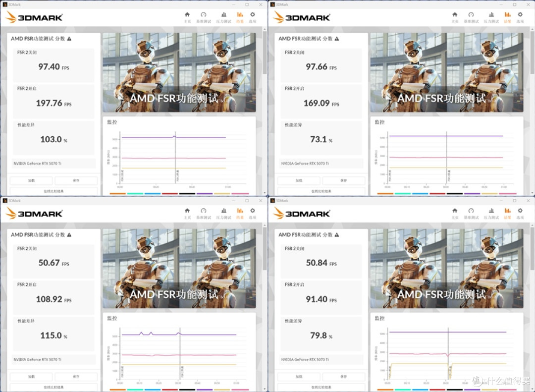Click 保存 save button in 108.92 FPS window

click(x=76, y=376)
